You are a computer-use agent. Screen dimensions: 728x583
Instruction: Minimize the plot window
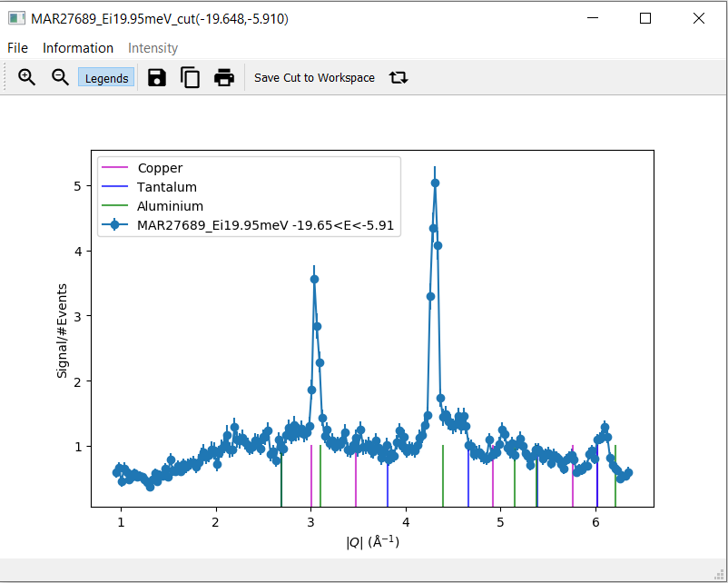pyautogui.click(x=593, y=18)
